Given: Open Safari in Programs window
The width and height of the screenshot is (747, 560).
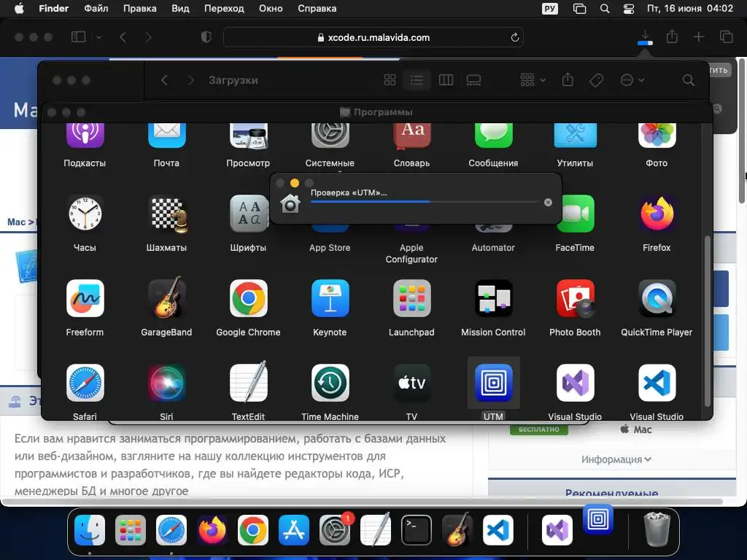Looking at the screenshot, I should [85, 384].
